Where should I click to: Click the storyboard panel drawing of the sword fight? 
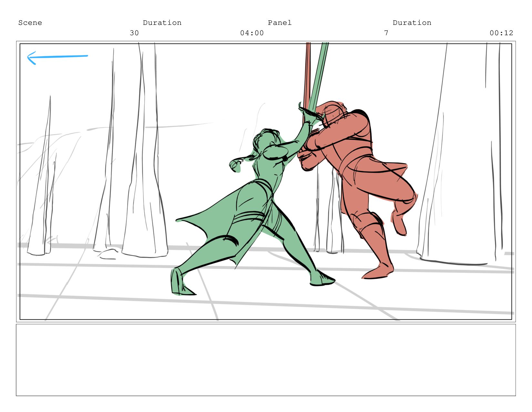[266, 181]
